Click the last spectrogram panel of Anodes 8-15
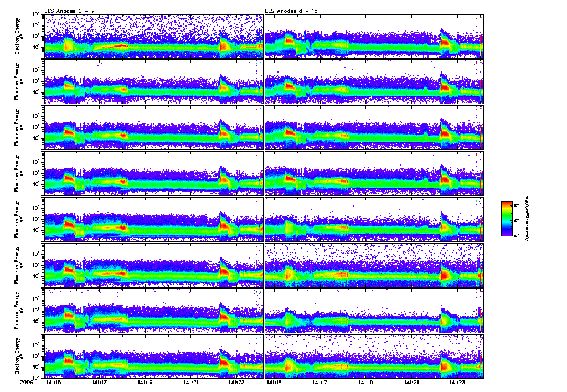The width and height of the screenshot is (567, 392). pyautogui.click(x=374, y=357)
